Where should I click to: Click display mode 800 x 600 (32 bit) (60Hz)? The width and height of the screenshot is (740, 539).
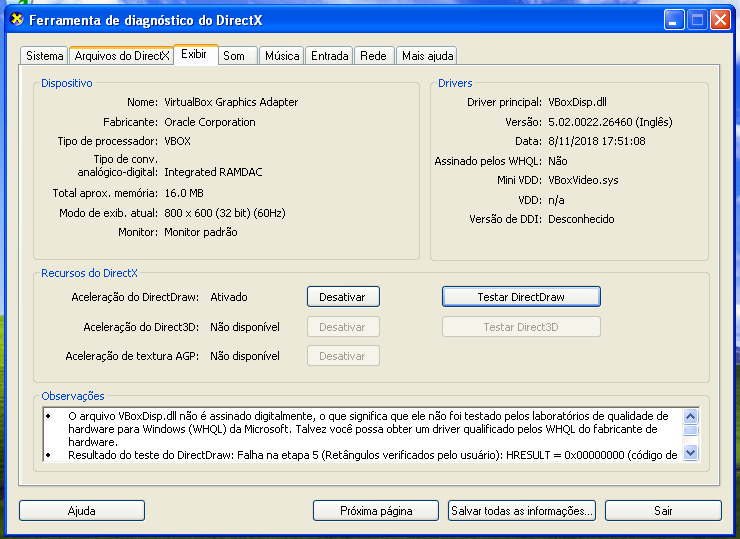click(x=225, y=213)
